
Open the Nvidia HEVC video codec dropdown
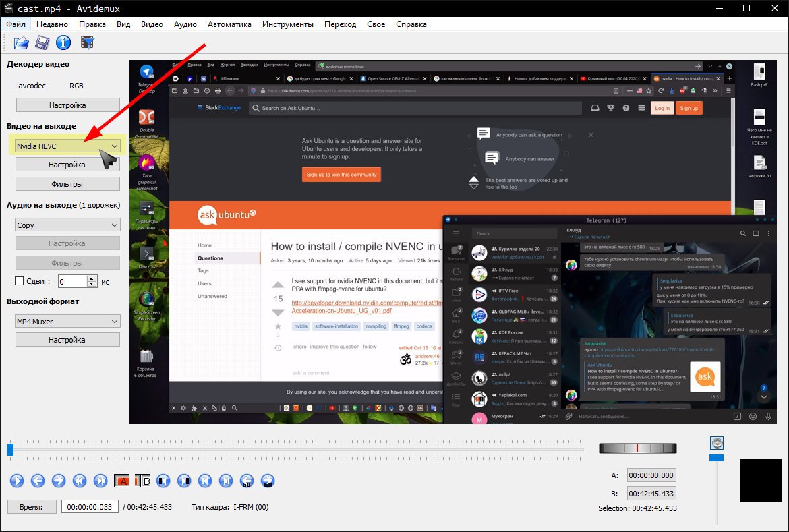click(x=67, y=146)
